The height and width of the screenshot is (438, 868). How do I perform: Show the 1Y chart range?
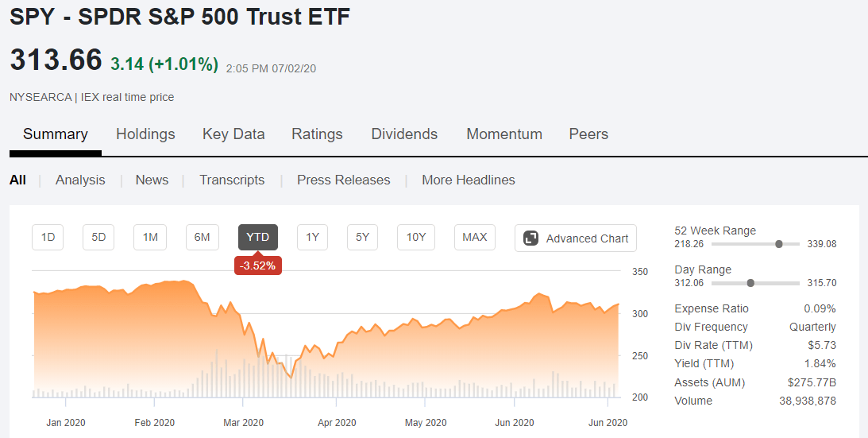pyautogui.click(x=312, y=238)
